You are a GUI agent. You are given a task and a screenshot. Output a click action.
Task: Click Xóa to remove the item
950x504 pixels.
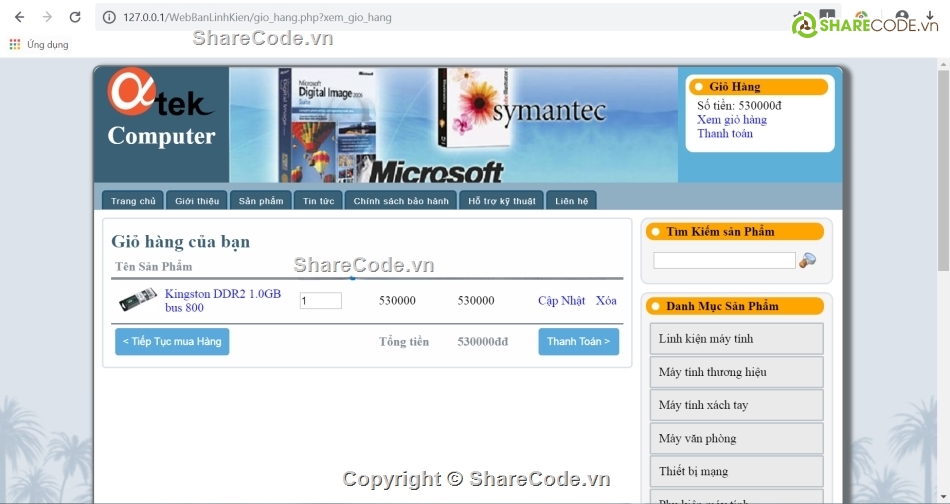606,300
